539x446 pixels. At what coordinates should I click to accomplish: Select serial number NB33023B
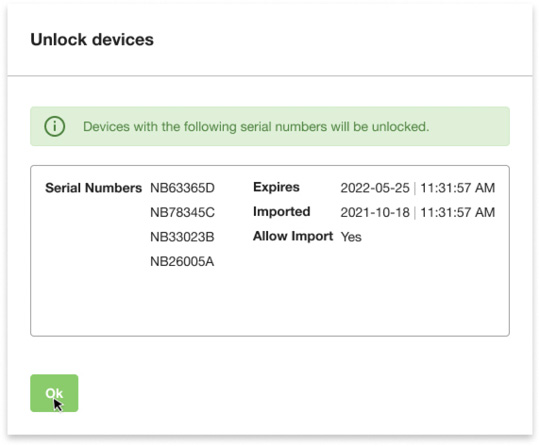coord(182,237)
